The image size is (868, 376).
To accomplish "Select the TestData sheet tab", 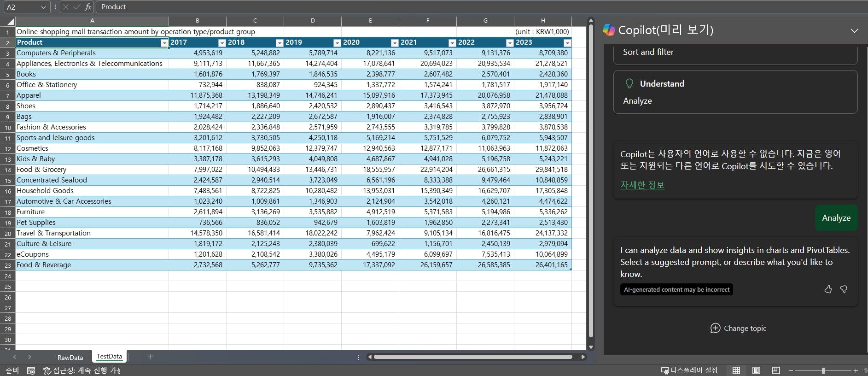I will pyautogui.click(x=109, y=357).
